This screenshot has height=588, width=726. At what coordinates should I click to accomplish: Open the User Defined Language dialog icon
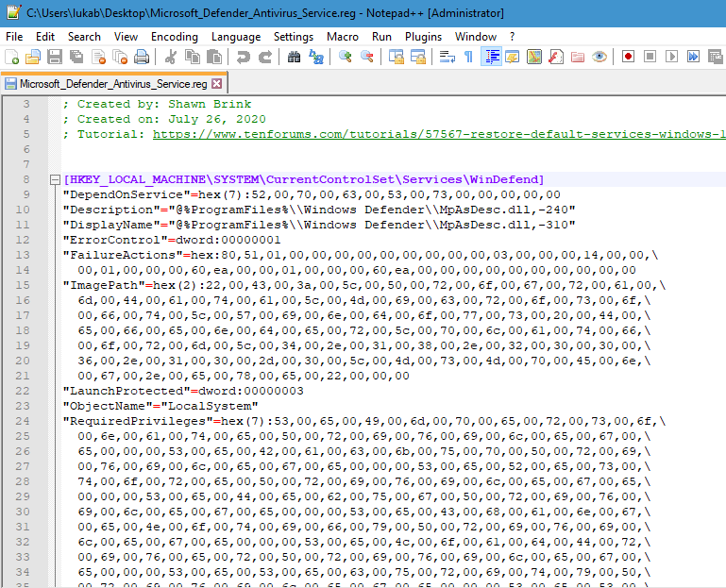point(513,57)
